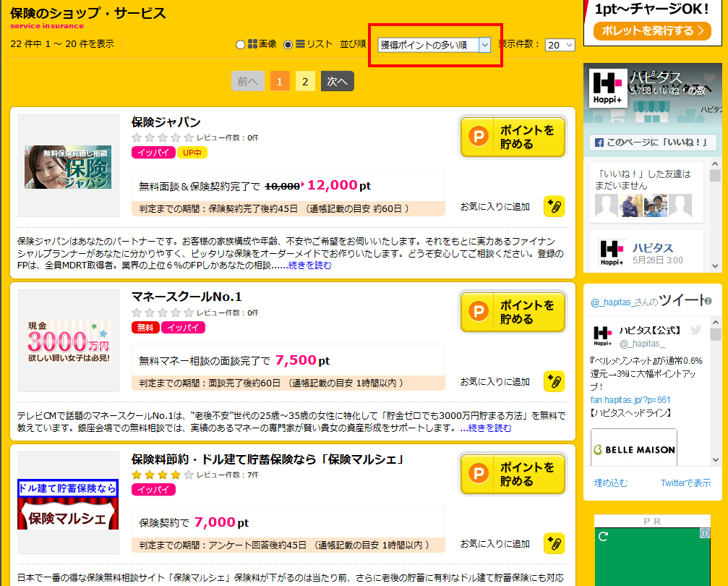Click the イッパイ tag on 保険ジャパン
The width and height of the screenshot is (728, 586).
pos(153,153)
